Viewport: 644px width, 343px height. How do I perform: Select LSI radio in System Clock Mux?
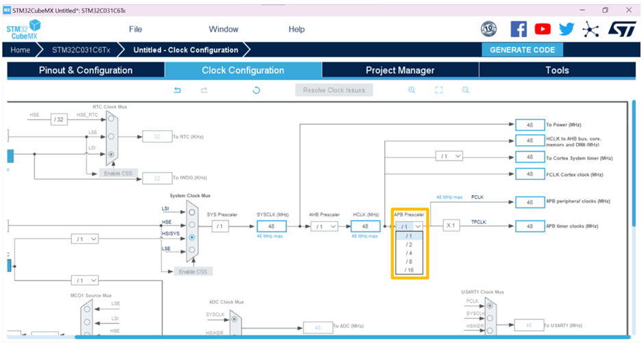pyautogui.click(x=192, y=212)
